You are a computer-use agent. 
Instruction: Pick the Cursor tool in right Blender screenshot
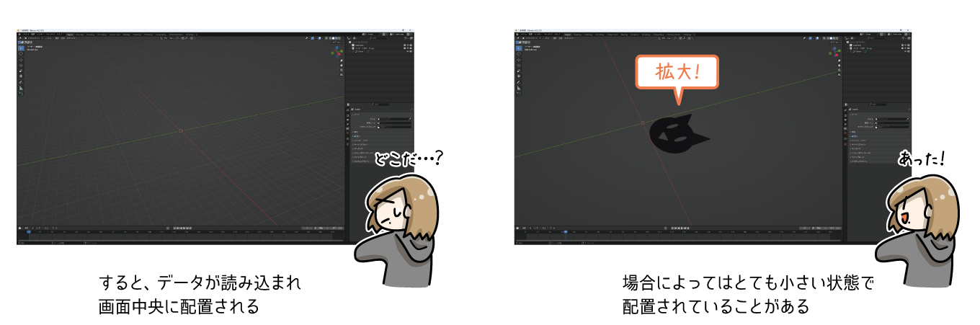[x=519, y=53]
